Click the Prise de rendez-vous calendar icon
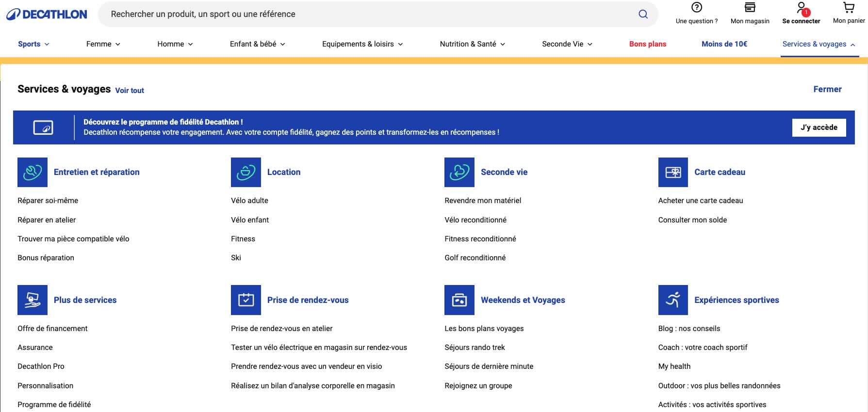The image size is (868, 412). [x=246, y=300]
